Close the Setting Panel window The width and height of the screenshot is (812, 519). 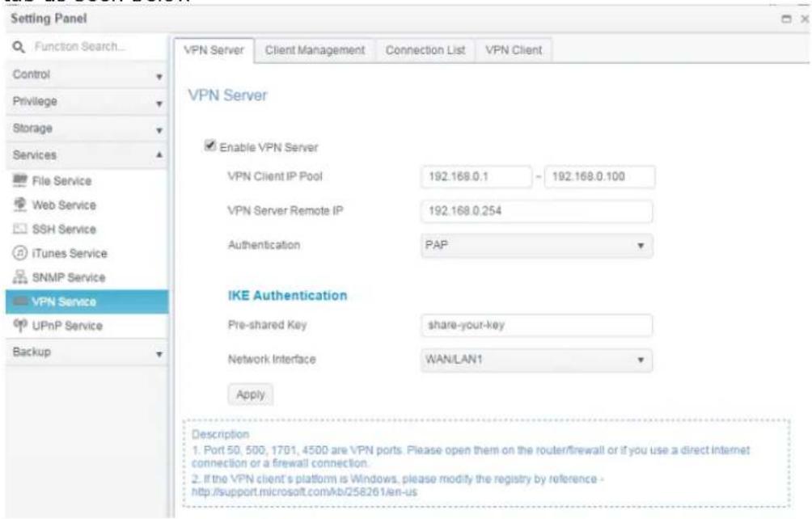(x=804, y=19)
